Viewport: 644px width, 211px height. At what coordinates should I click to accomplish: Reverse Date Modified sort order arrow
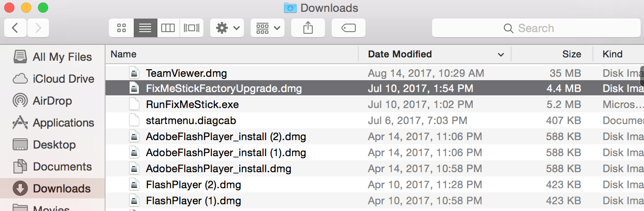pyautogui.click(x=501, y=55)
